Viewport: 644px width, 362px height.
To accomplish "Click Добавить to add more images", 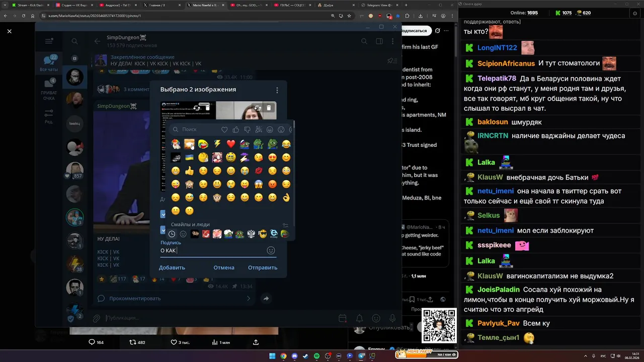I will [x=172, y=267].
